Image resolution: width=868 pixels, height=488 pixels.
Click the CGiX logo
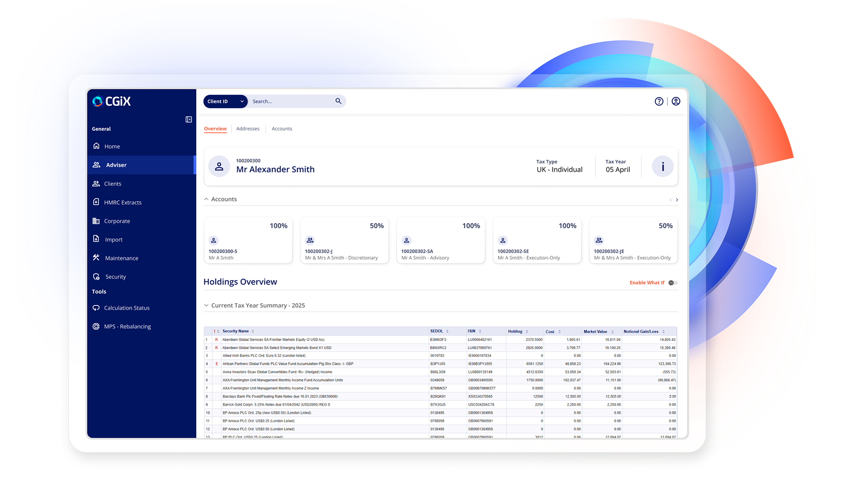point(111,101)
